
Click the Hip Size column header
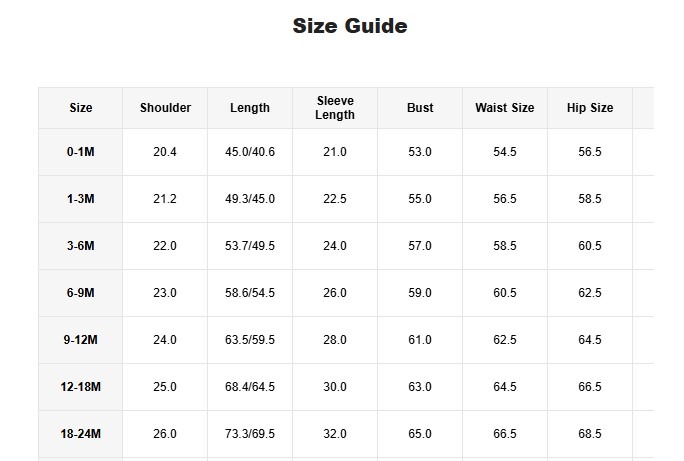(x=590, y=108)
